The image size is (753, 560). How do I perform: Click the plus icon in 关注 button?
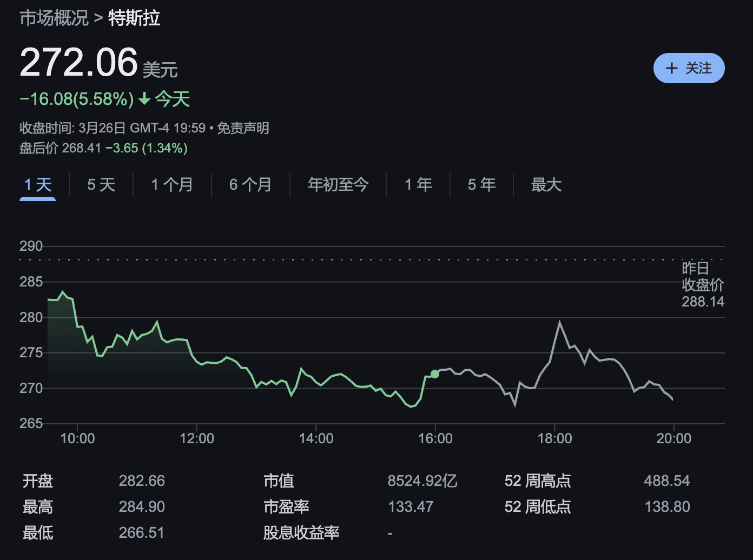click(x=671, y=68)
